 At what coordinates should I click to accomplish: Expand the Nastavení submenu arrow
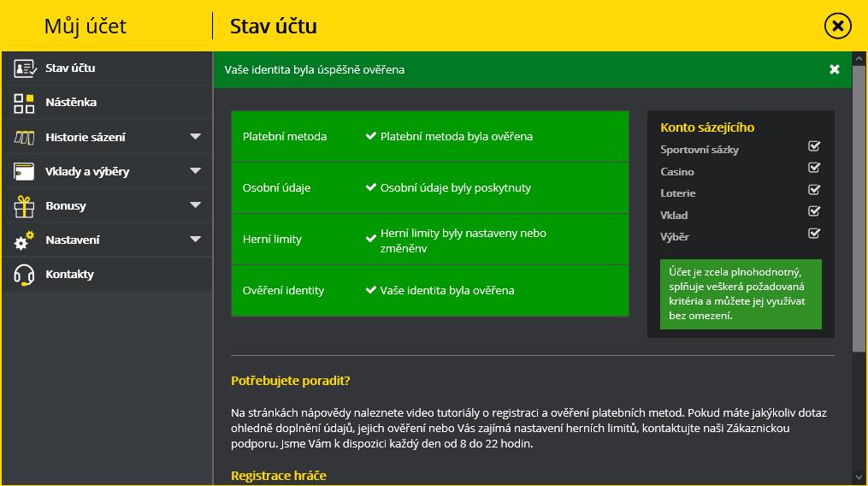tap(196, 240)
